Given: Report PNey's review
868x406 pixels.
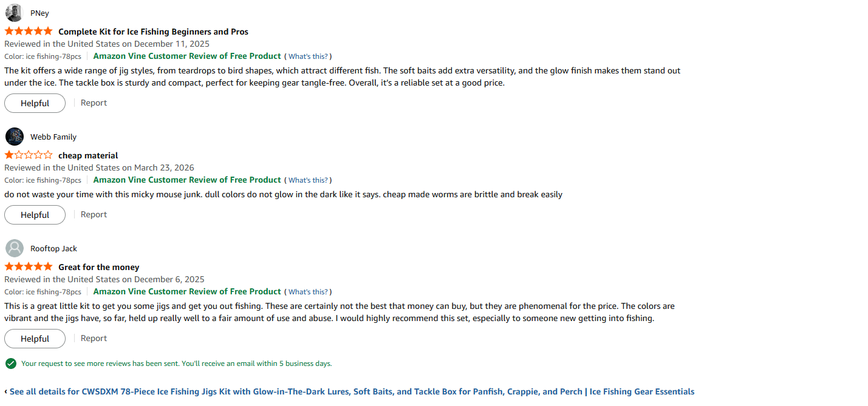Looking at the screenshot, I should click(x=94, y=103).
